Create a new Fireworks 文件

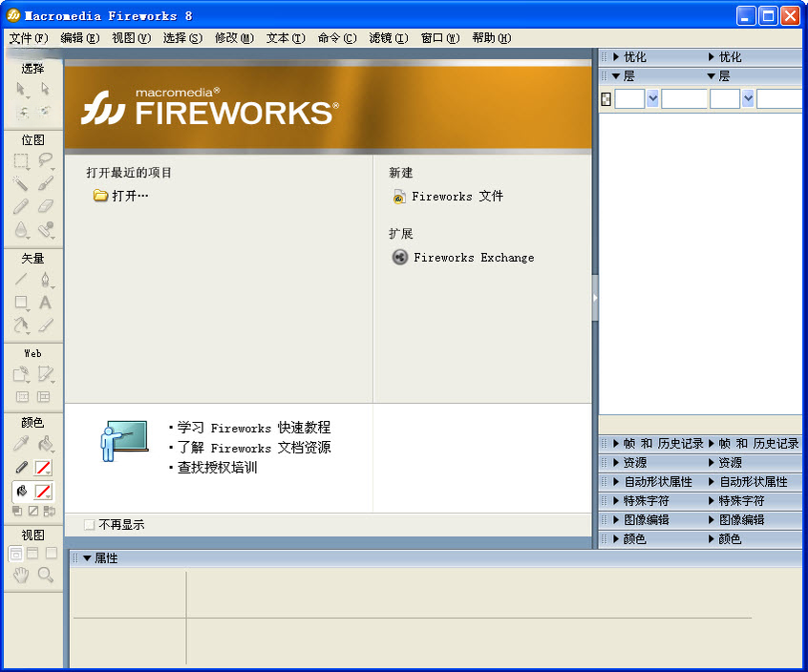[x=457, y=197]
